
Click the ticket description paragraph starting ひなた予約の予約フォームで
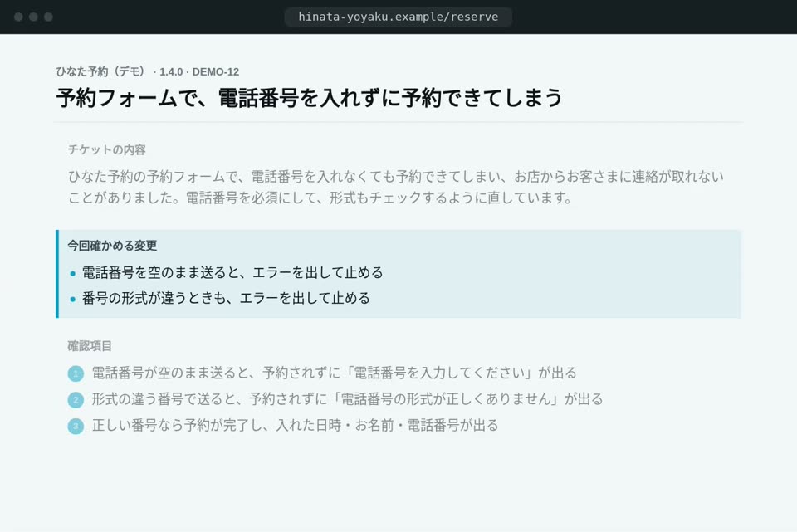pyautogui.click(x=396, y=187)
